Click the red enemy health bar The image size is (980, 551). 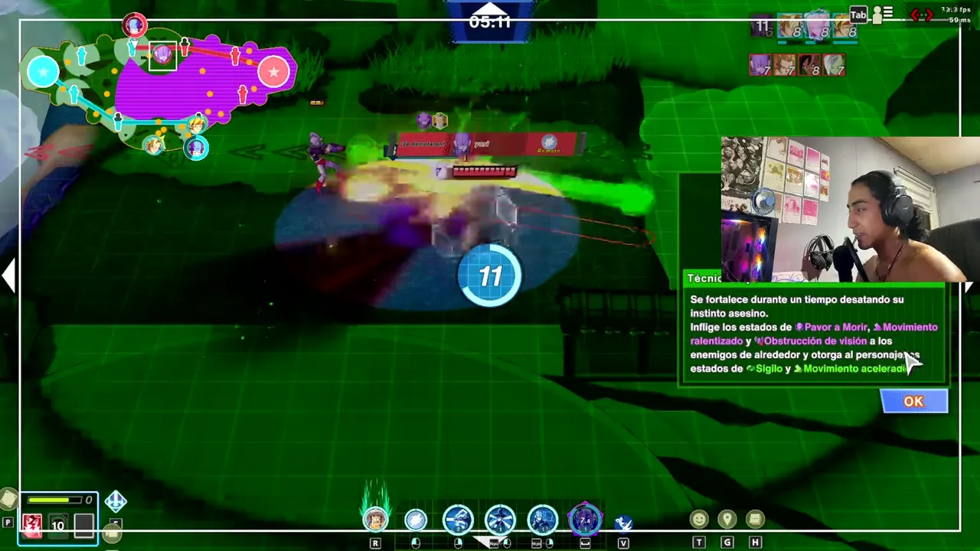tap(485, 171)
